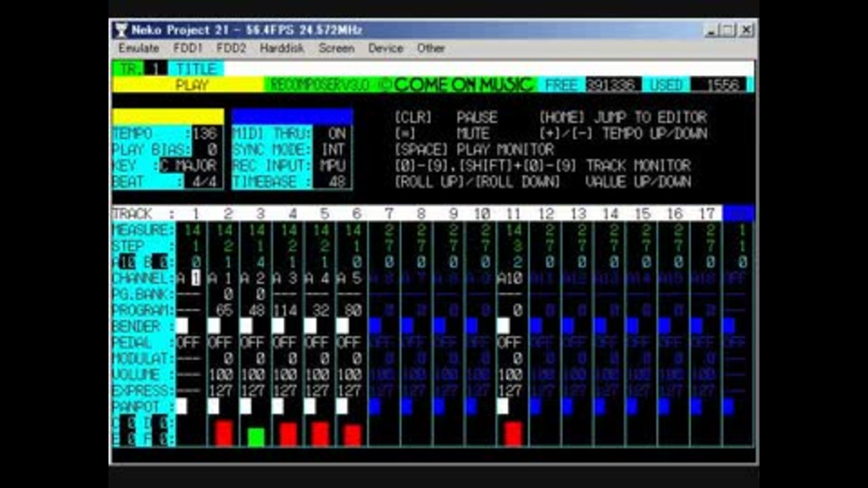Click track 2 red level meter
The height and width of the screenshot is (488, 868).
point(223,433)
